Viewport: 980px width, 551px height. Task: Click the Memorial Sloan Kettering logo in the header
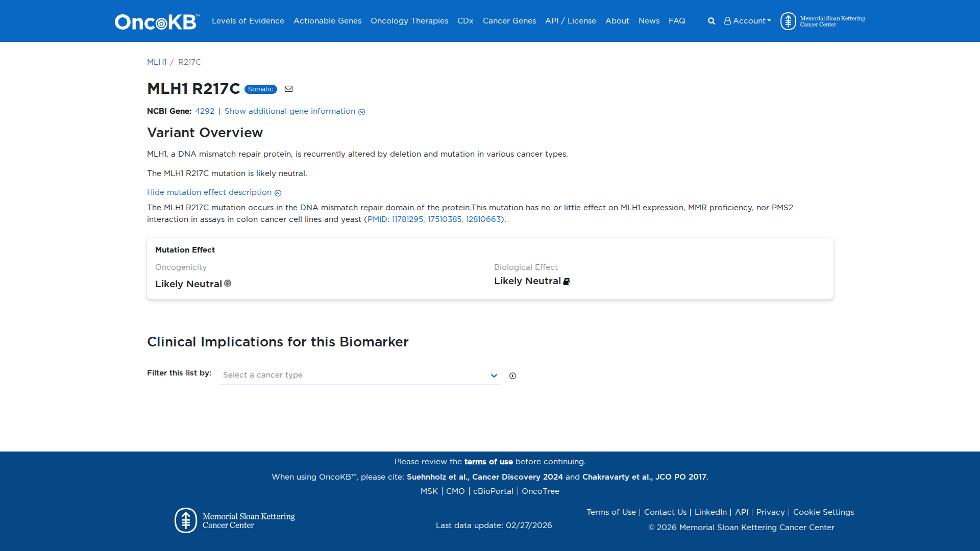(822, 21)
